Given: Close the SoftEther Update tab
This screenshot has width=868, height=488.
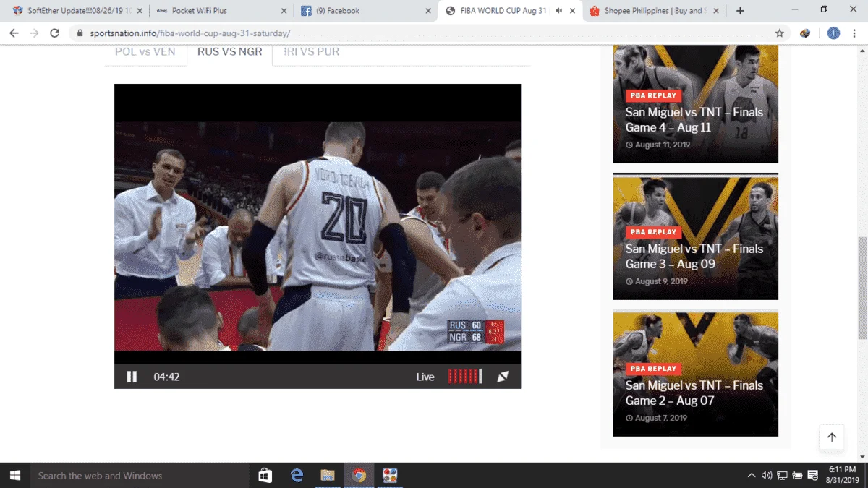Looking at the screenshot, I should [140, 11].
